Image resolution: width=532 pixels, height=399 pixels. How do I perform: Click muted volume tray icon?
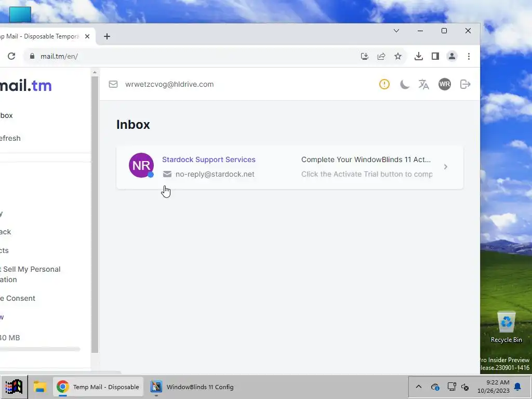pos(465,387)
